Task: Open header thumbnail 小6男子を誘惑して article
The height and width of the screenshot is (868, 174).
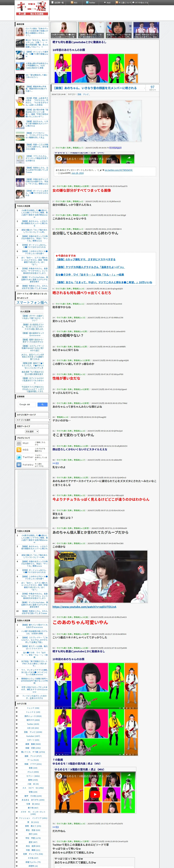Action: tap(64, 30)
